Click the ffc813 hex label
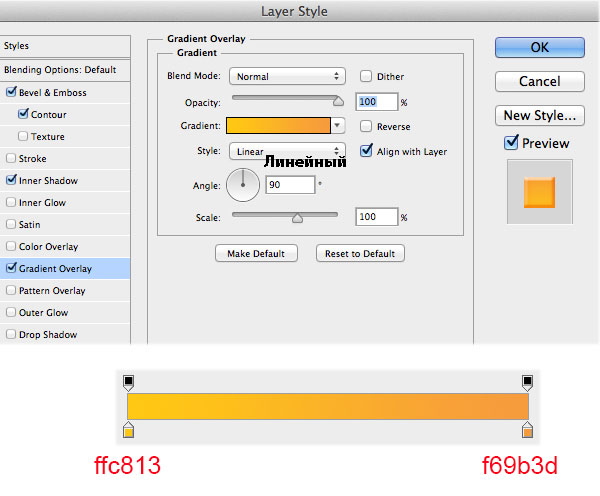This screenshot has width=600, height=496. pyautogui.click(x=127, y=465)
